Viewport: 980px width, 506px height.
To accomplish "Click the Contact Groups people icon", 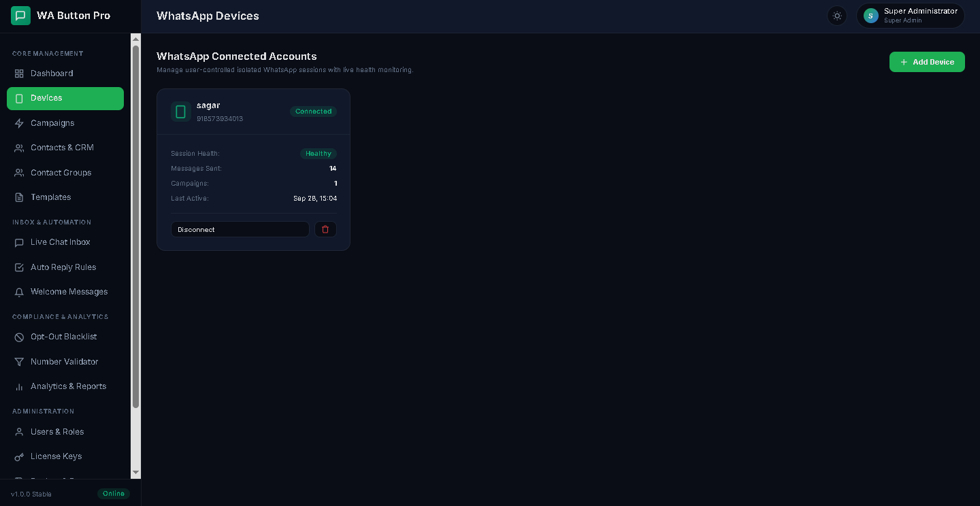I will coord(19,173).
